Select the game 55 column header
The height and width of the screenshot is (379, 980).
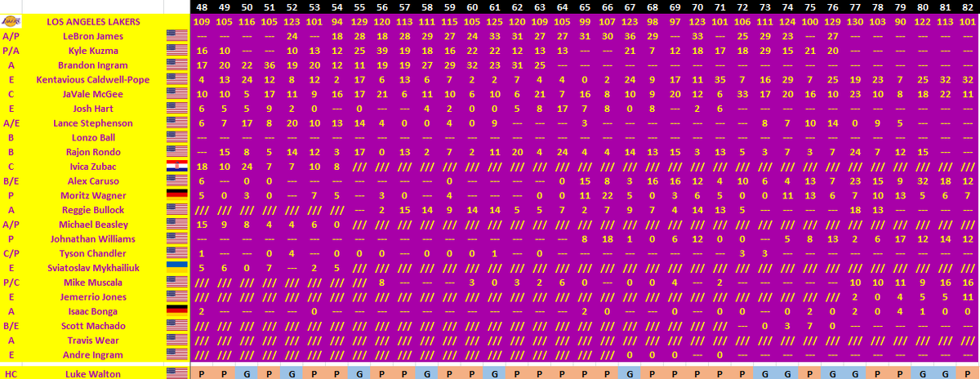click(359, 7)
